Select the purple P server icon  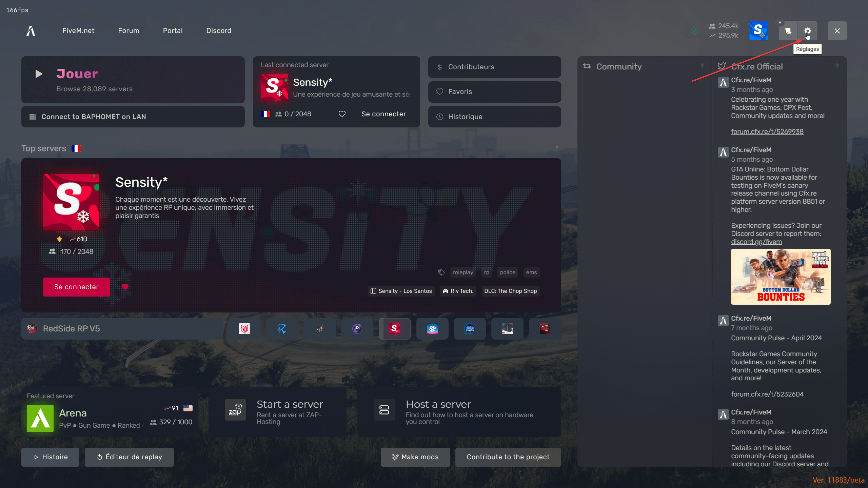pyautogui.click(x=357, y=329)
